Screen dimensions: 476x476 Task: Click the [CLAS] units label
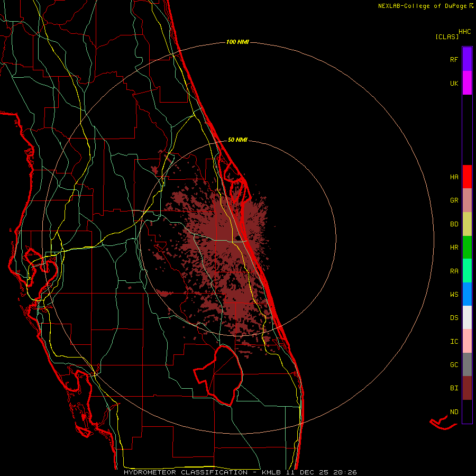(x=447, y=36)
